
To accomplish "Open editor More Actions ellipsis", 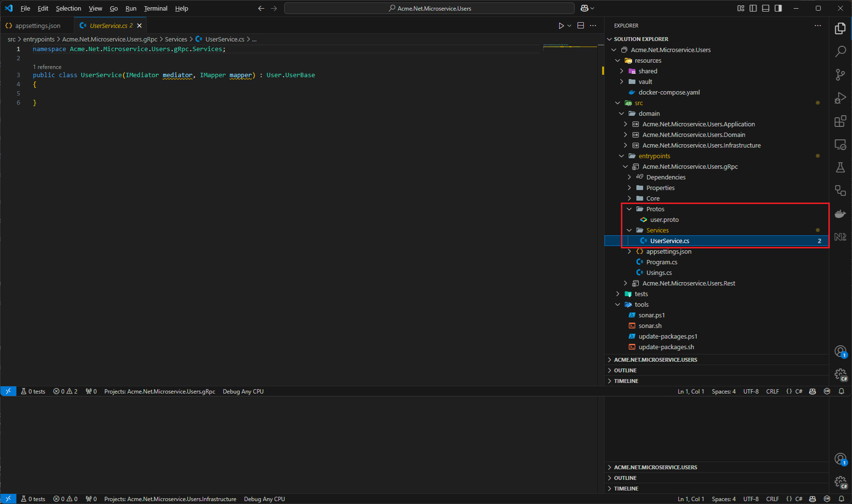I will (593, 26).
